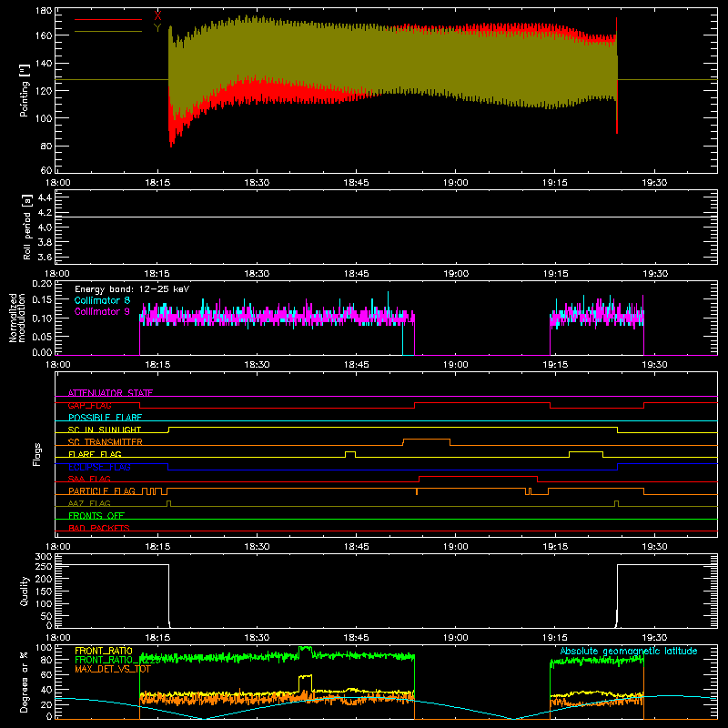
Task: Click the first FLARE_FLAG pulse near 18:44
Action: [350, 454]
